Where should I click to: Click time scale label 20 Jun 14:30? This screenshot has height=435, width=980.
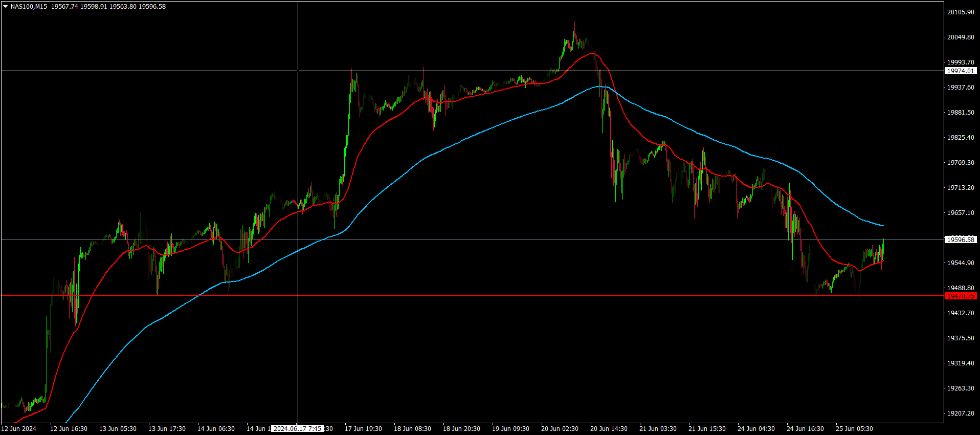609,429
